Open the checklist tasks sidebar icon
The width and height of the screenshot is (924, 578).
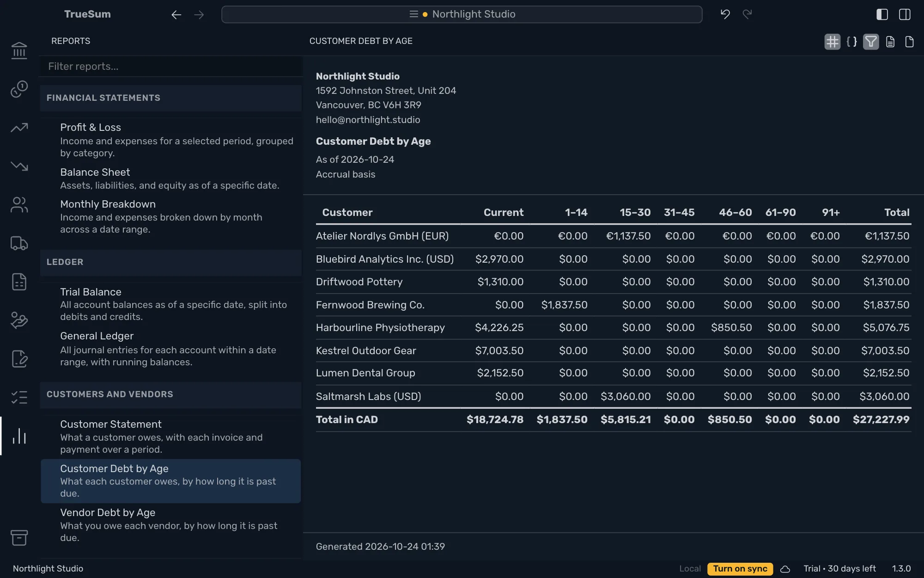tap(19, 397)
